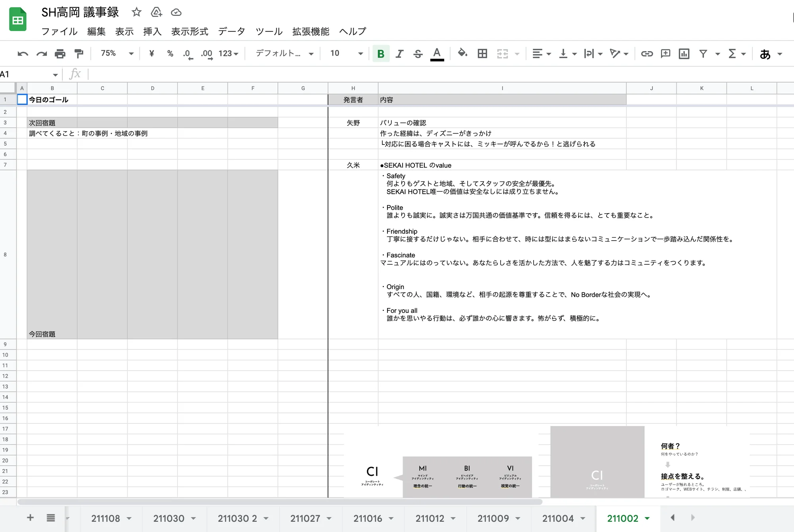Open input tools あ button
Viewport: 794px width, 532px height.
(765, 54)
